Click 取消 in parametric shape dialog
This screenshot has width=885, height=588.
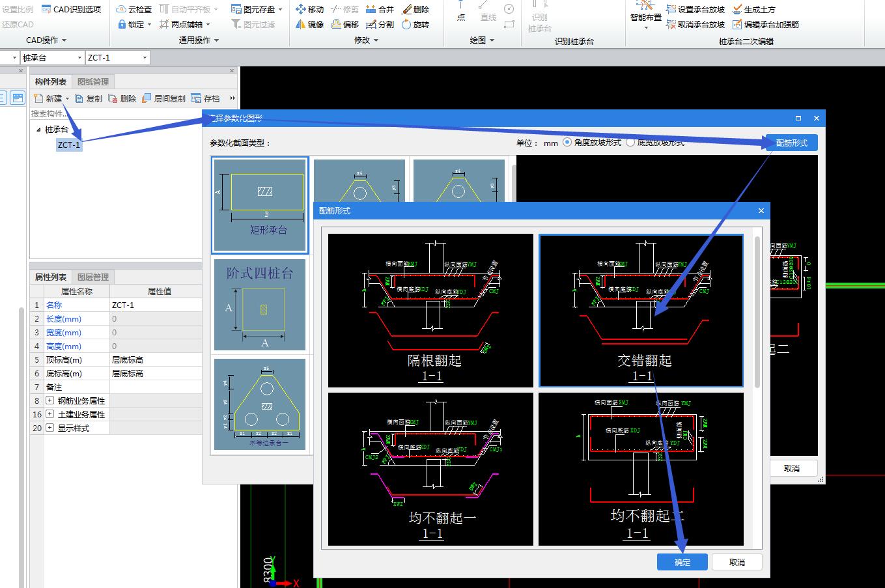pos(792,468)
